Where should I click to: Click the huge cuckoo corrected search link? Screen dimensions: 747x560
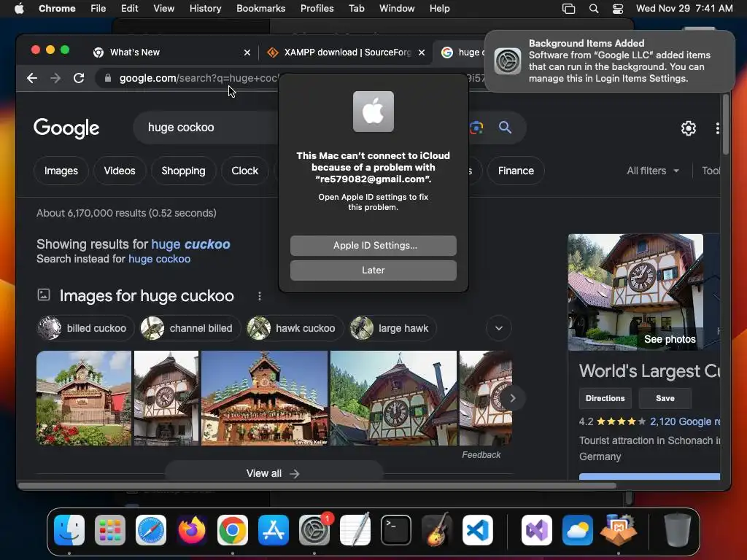(190, 244)
